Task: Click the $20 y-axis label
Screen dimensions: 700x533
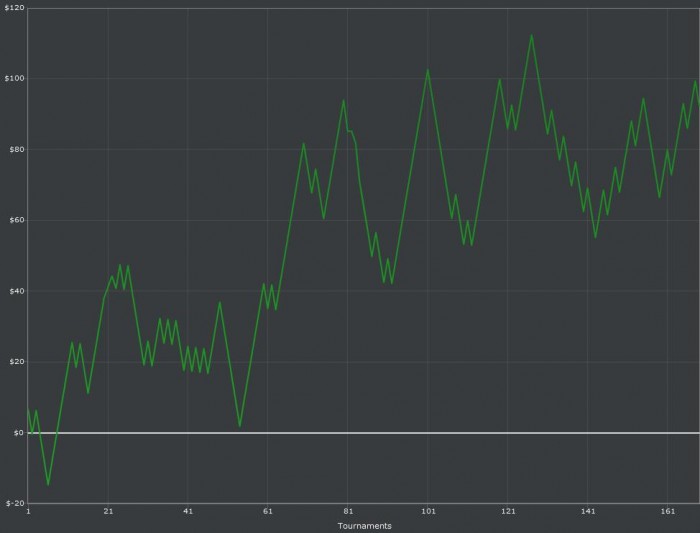Action: pos(17,362)
